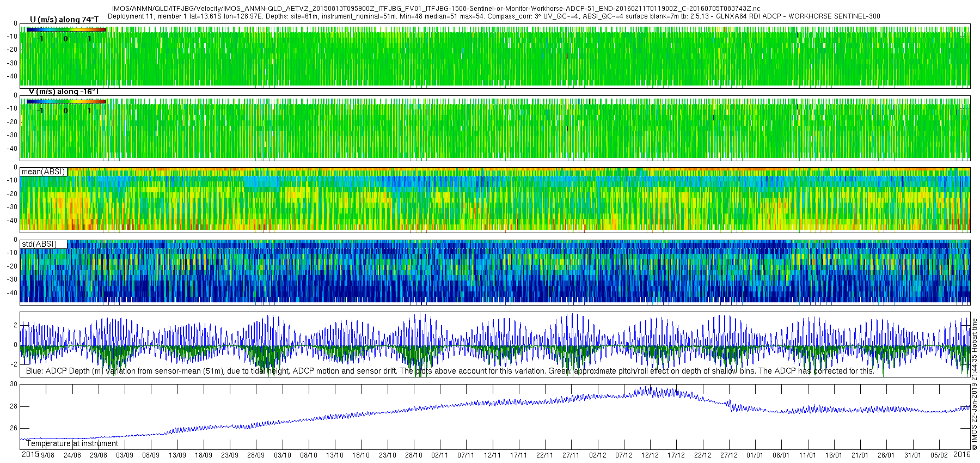This screenshot has height=463, width=980.
Task: Click the vertical IMOS copyright timestamp text
Action: 975,384
